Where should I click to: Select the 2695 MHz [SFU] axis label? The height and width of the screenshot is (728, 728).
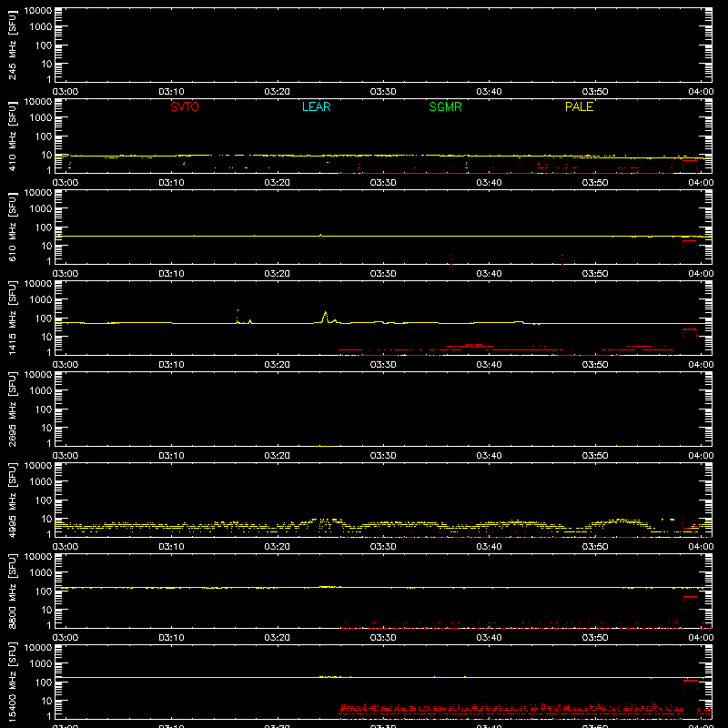tap(12, 409)
